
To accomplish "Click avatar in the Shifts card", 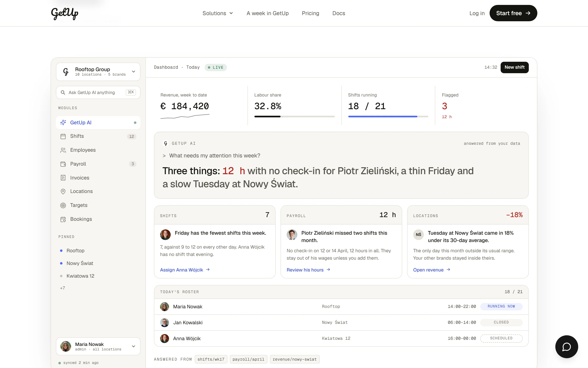I will pyautogui.click(x=165, y=235).
